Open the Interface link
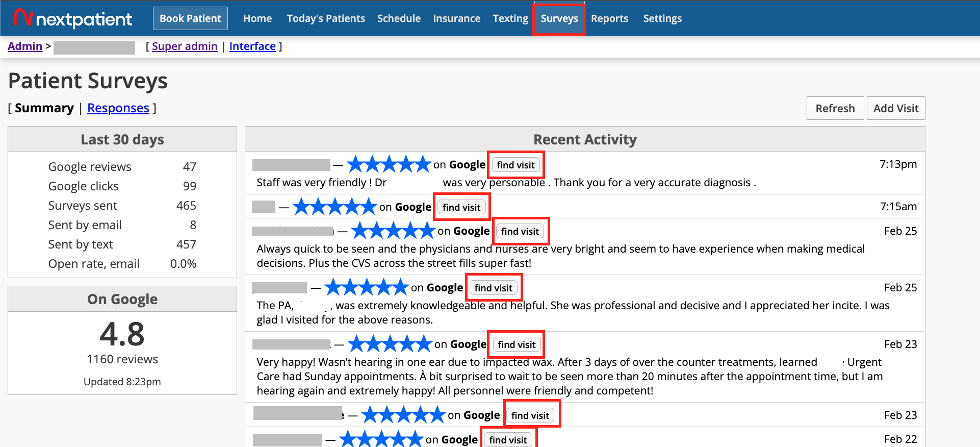This screenshot has height=447, width=980. [x=252, y=46]
